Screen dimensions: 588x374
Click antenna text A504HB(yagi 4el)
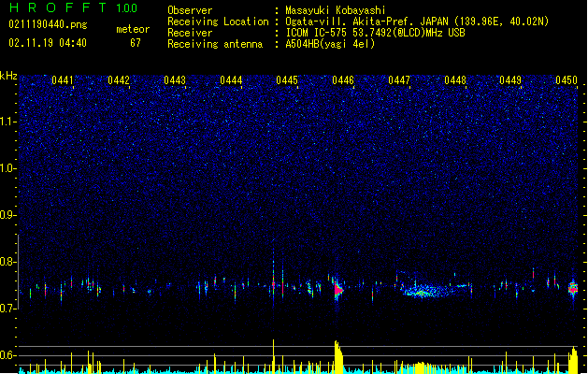pyautogui.click(x=330, y=44)
